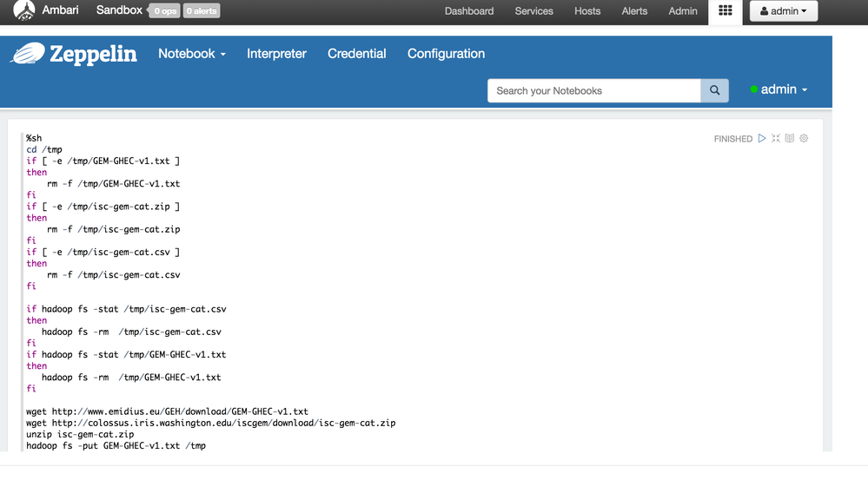Open the Alerts page in Ambari
This screenshot has height=480, width=868.
point(634,11)
